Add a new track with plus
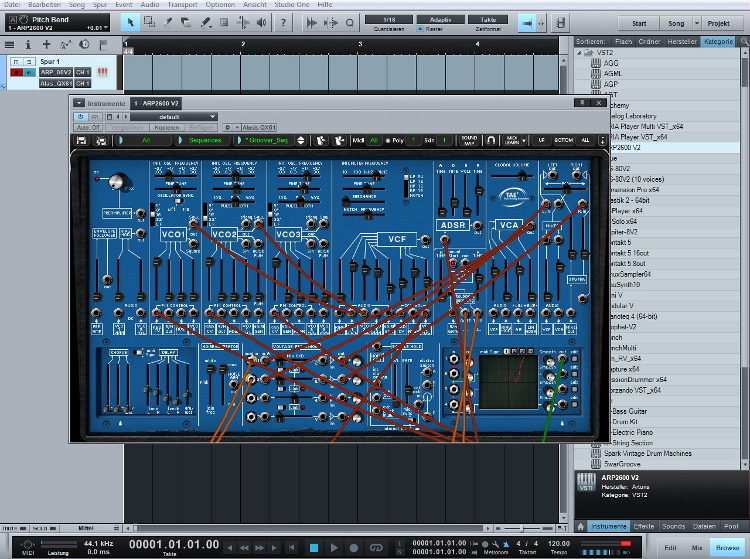750x559 pixels. click(46, 45)
